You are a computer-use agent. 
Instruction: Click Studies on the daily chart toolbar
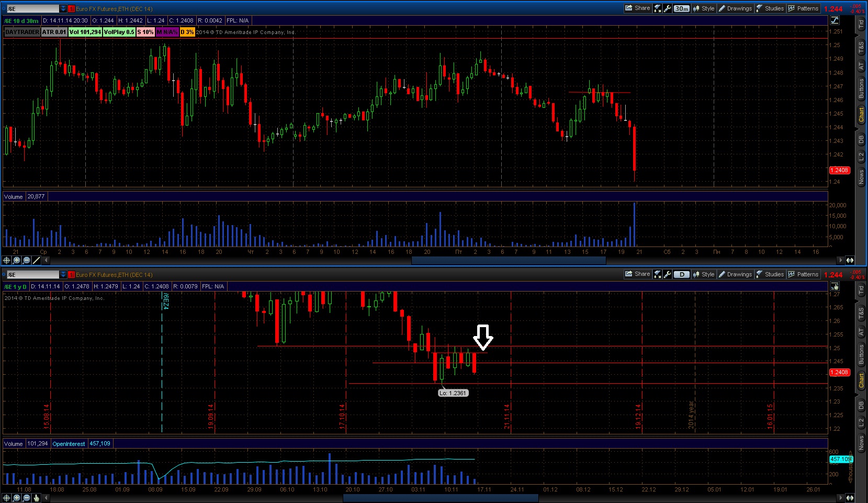[770, 274]
